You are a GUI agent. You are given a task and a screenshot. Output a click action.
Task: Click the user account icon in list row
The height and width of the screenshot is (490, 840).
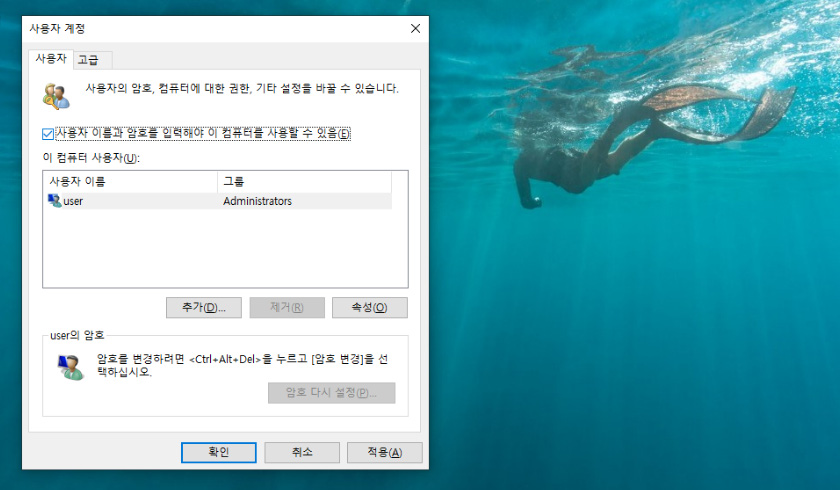click(54, 201)
